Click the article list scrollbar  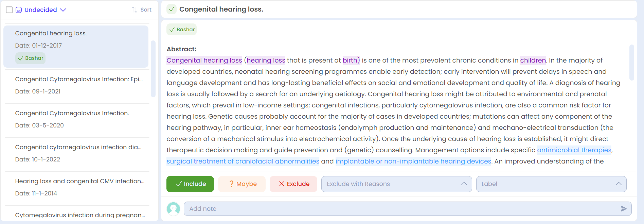(153, 69)
